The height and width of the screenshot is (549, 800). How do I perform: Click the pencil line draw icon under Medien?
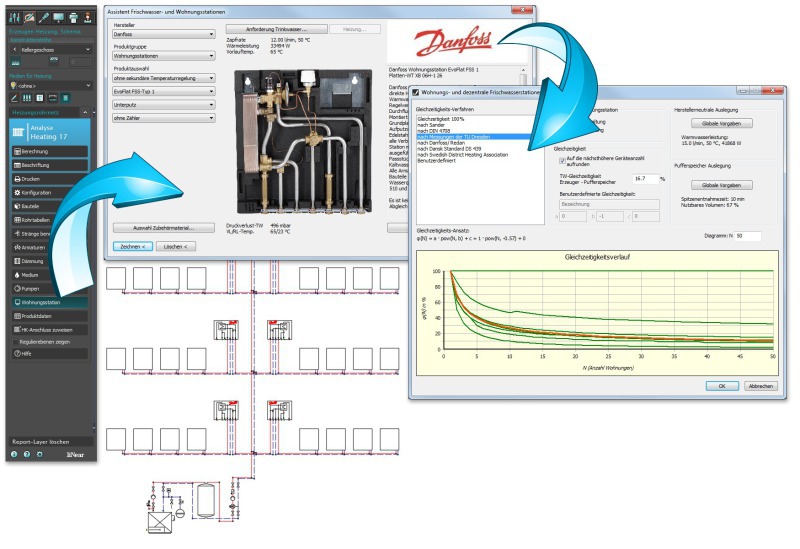pyautogui.click(x=15, y=98)
